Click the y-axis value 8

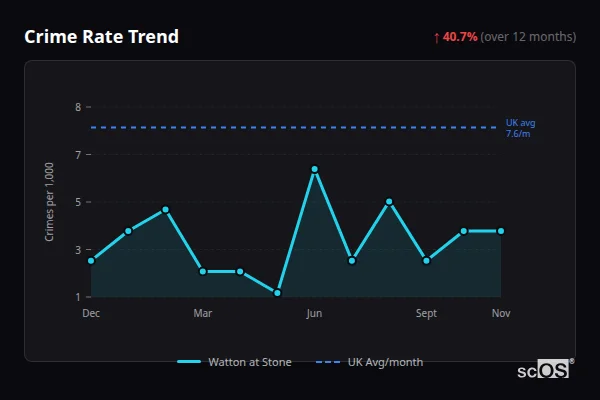78,107
